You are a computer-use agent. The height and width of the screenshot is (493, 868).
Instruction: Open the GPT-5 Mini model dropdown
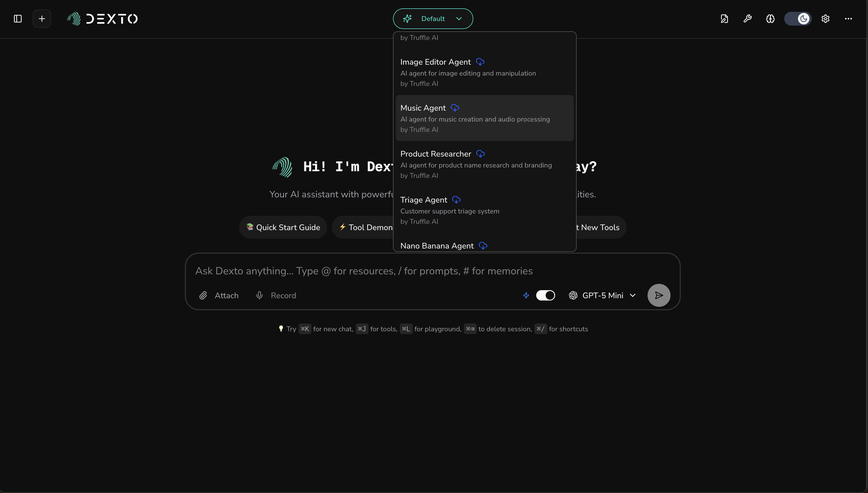pyautogui.click(x=602, y=295)
